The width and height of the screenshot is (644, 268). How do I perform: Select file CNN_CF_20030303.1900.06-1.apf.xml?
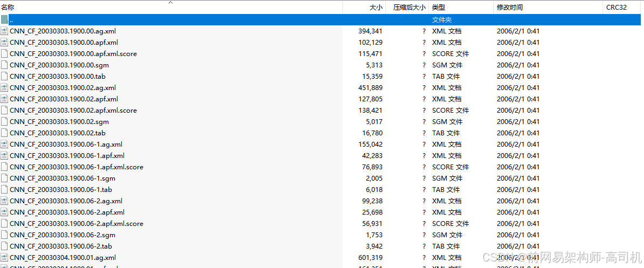[67, 156]
